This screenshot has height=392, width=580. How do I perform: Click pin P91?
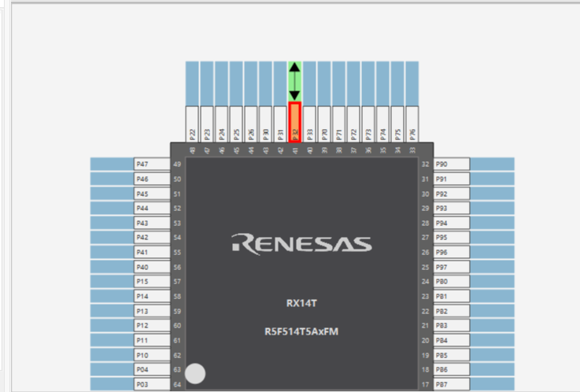coord(452,179)
